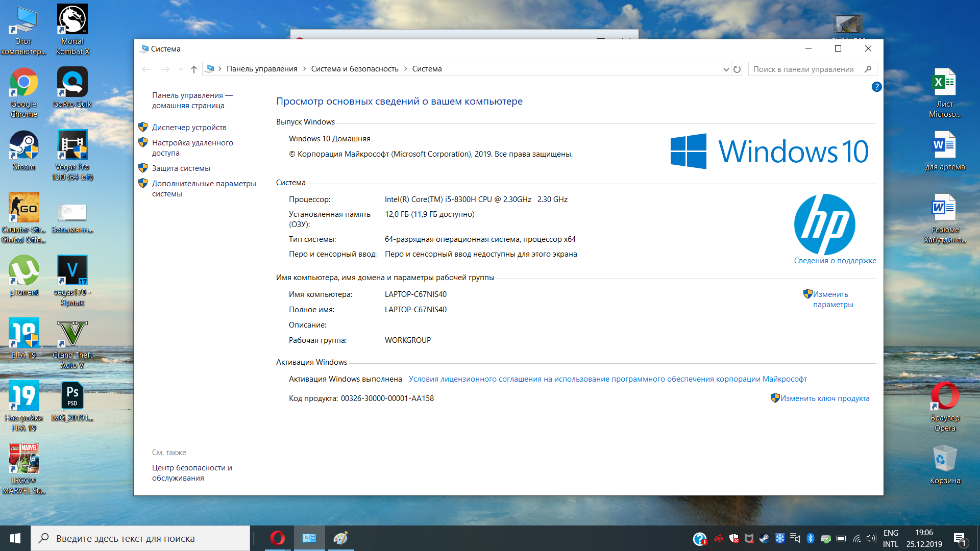Click Steam icon in system tray
This screenshot has height=551, width=980.
coord(764,538)
